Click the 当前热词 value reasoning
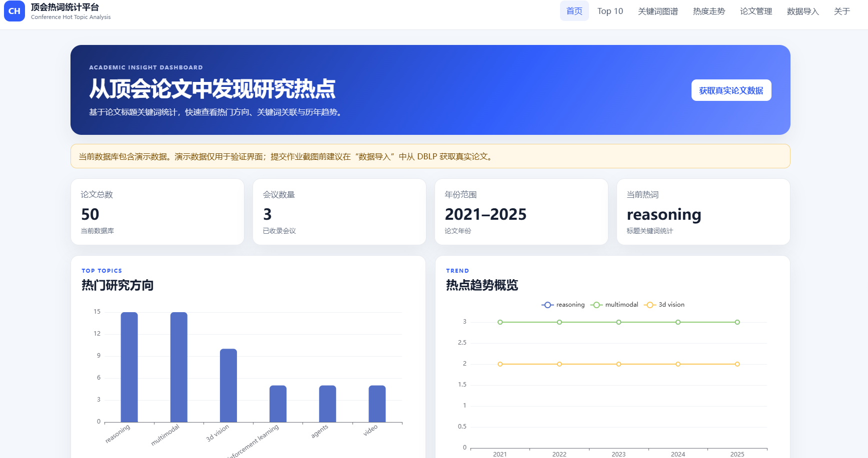Image resolution: width=868 pixels, height=458 pixels. [664, 215]
